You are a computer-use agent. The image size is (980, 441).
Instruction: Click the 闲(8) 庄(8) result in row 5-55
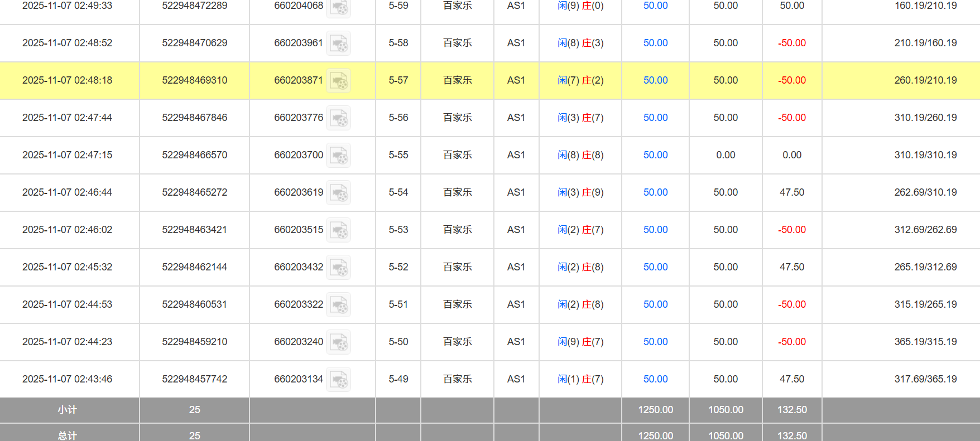click(580, 155)
